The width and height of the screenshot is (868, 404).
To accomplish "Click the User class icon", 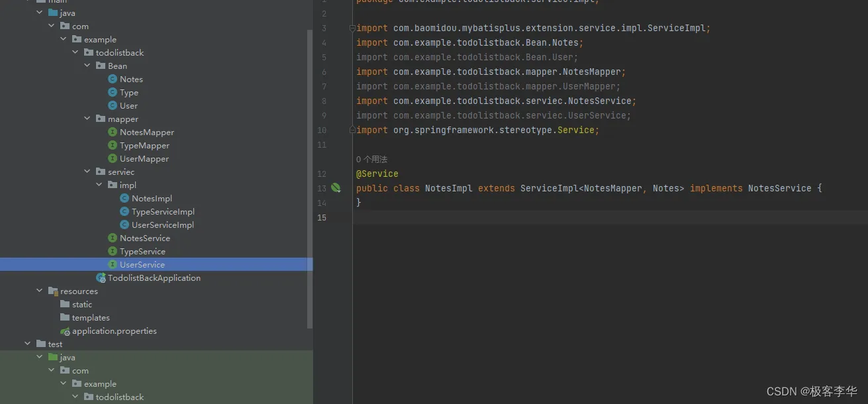I will (113, 105).
